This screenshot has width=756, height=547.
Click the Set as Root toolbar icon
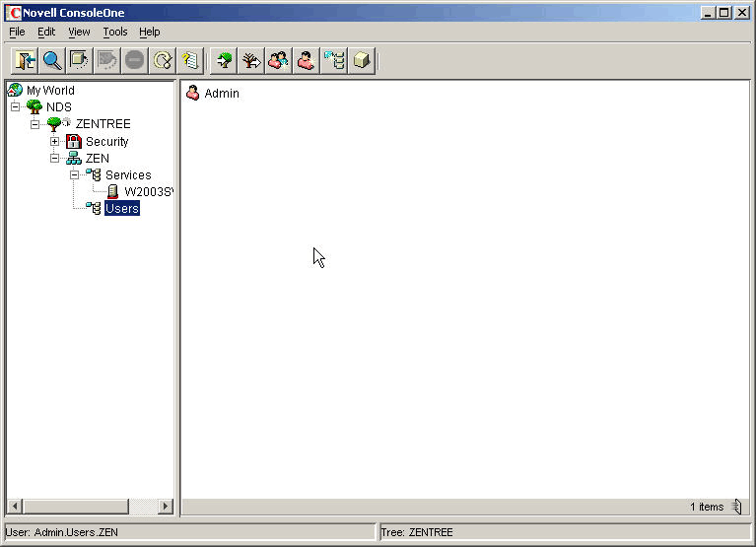pos(79,61)
